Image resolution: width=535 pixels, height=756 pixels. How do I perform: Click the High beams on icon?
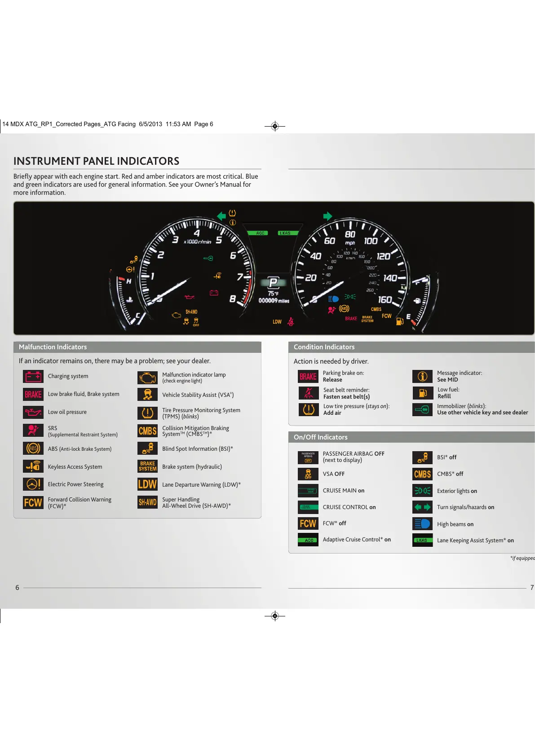pos(422,524)
